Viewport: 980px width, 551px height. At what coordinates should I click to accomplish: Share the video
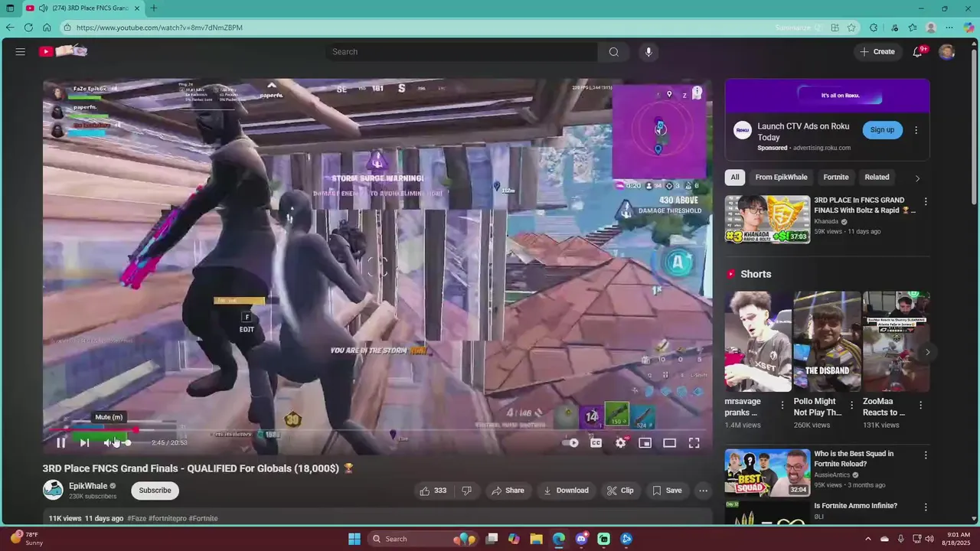click(x=508, y=491)
